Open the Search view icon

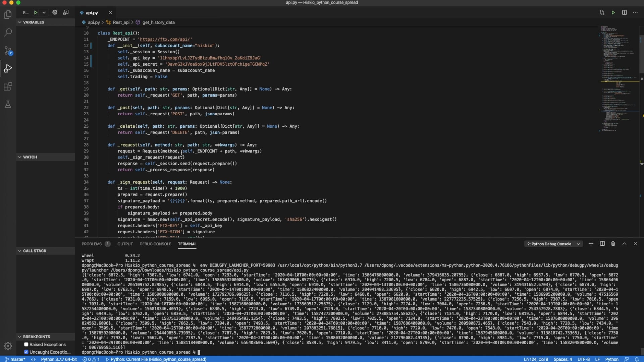(8, 33)
